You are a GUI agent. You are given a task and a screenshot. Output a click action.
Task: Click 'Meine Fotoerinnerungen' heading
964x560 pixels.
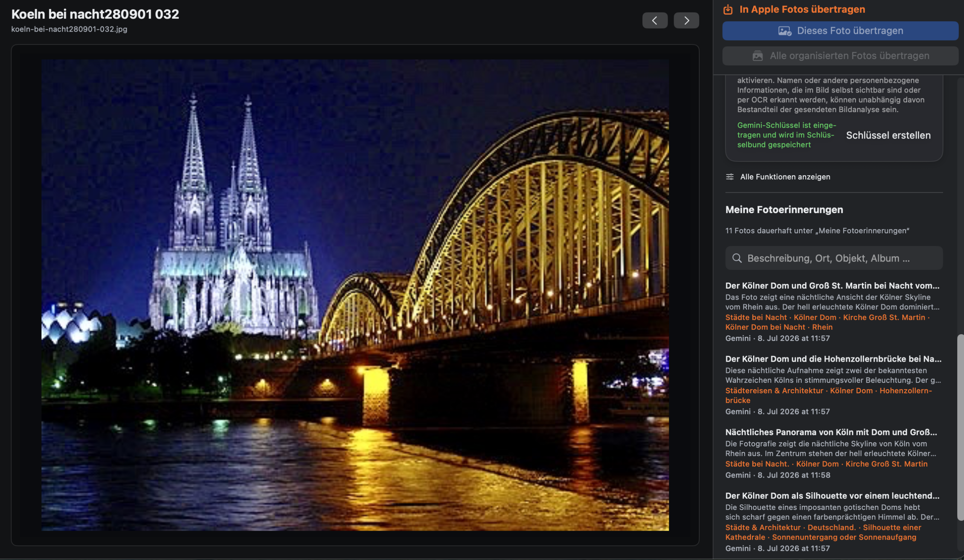[x=784, y=210]
